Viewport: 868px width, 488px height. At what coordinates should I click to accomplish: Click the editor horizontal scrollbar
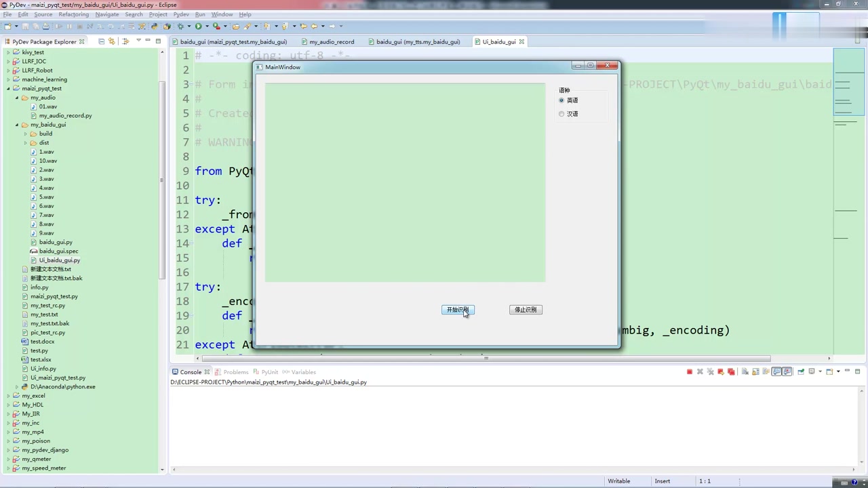point(486,358)
